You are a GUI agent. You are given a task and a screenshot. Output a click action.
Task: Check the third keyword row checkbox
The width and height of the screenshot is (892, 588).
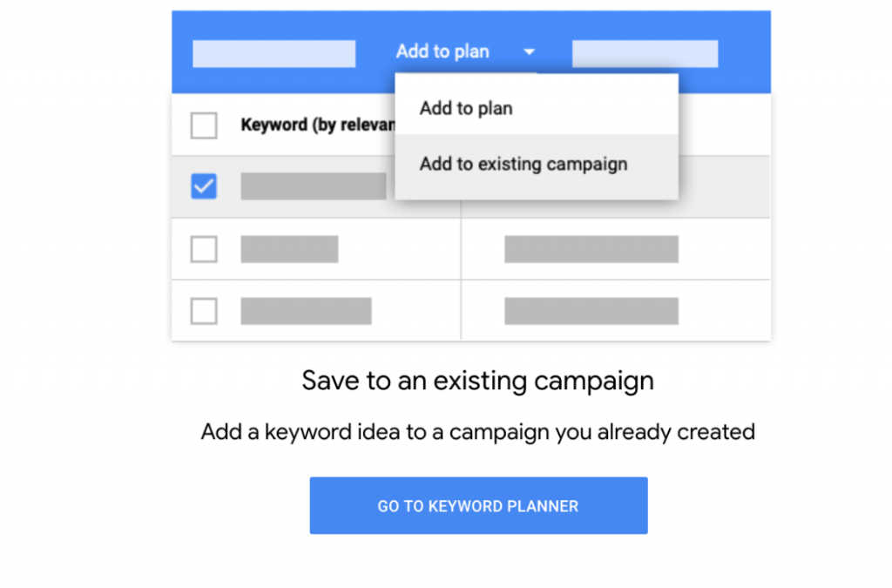(x=204, y=311)
